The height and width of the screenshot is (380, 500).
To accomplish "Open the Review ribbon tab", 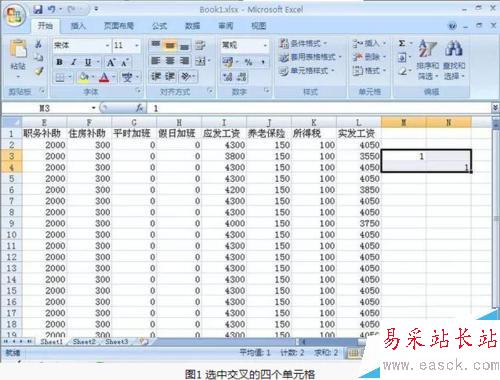I will [226, 26].
